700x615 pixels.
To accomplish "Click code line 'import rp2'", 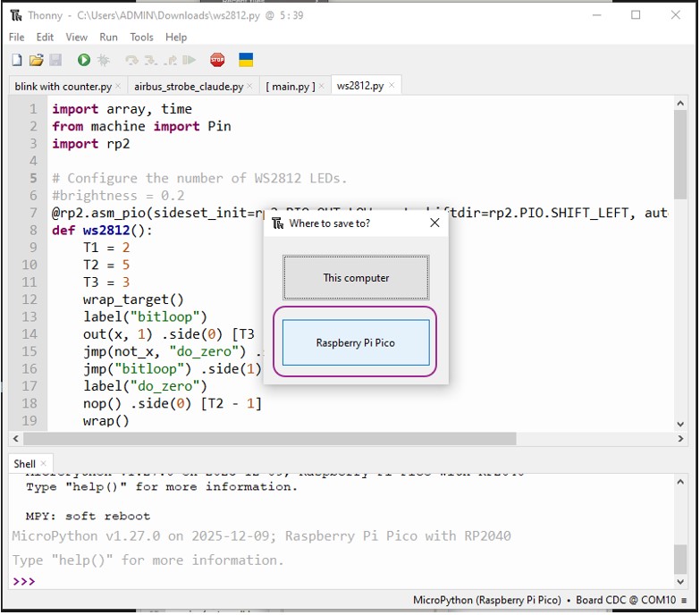I will pyautogui.click(x=91, y=144).
